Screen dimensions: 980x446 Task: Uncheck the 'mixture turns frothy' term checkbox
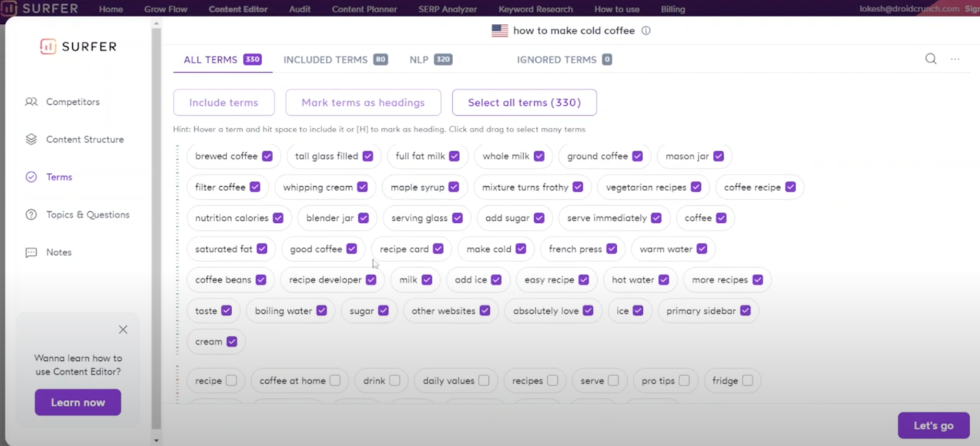578,187
